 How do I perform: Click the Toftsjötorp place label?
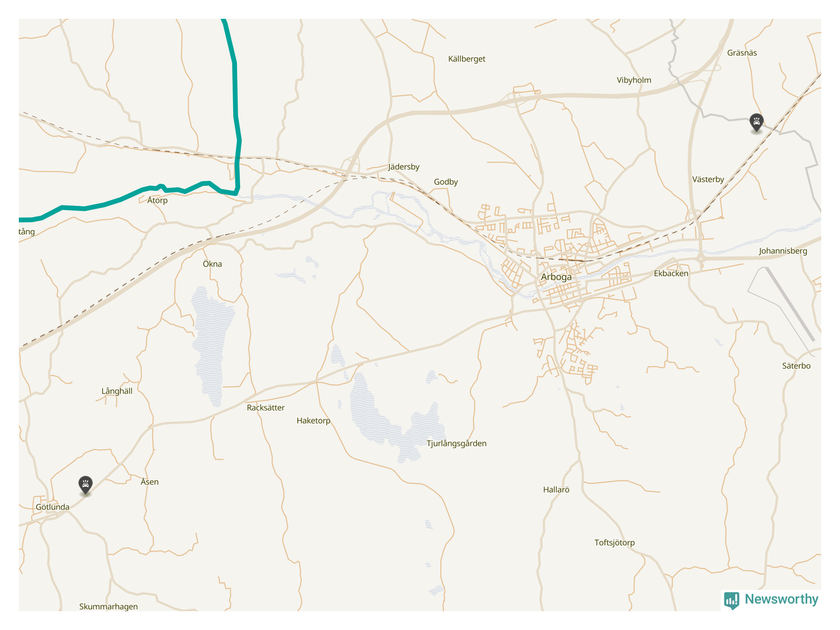[x=614, y=543]
